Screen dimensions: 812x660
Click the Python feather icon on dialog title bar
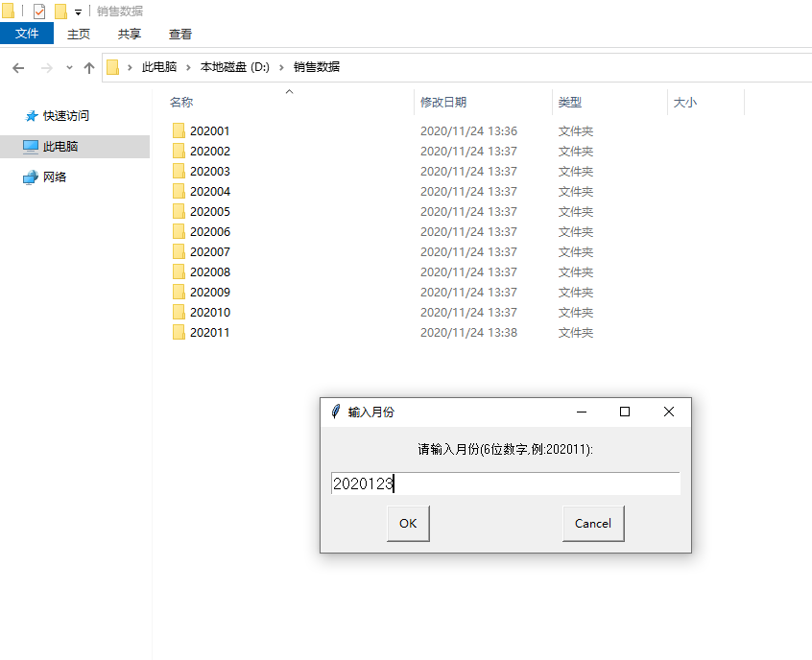click(336, 411)
